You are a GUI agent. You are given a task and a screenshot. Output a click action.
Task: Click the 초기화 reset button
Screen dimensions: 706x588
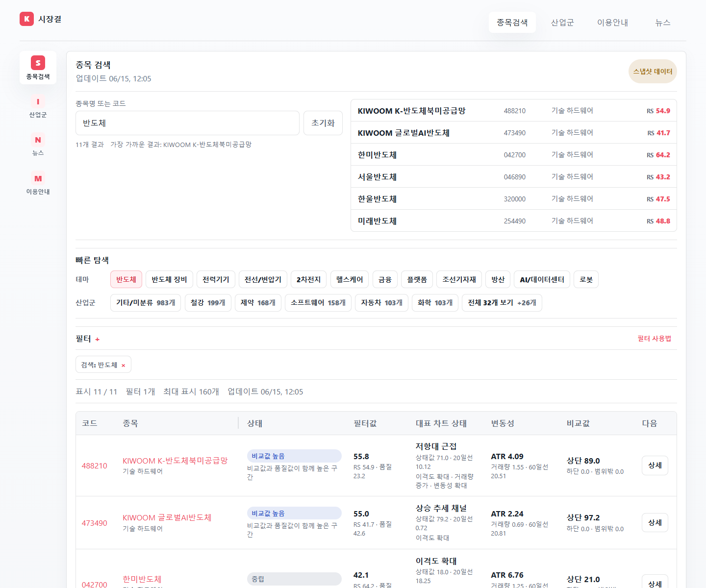tap(323, 123)
